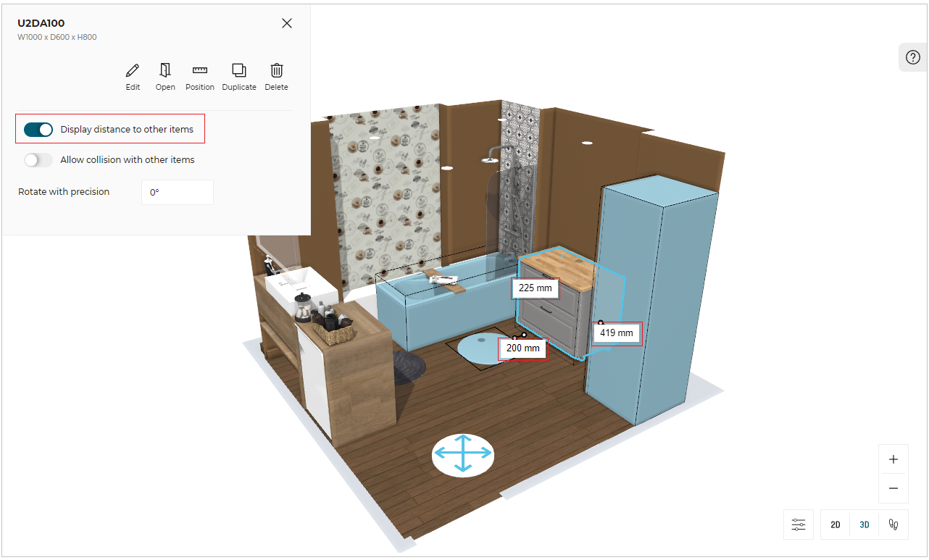Open the help question mark icon
Image resolution: width=929 pixels, height=560 pixels.
912,57
